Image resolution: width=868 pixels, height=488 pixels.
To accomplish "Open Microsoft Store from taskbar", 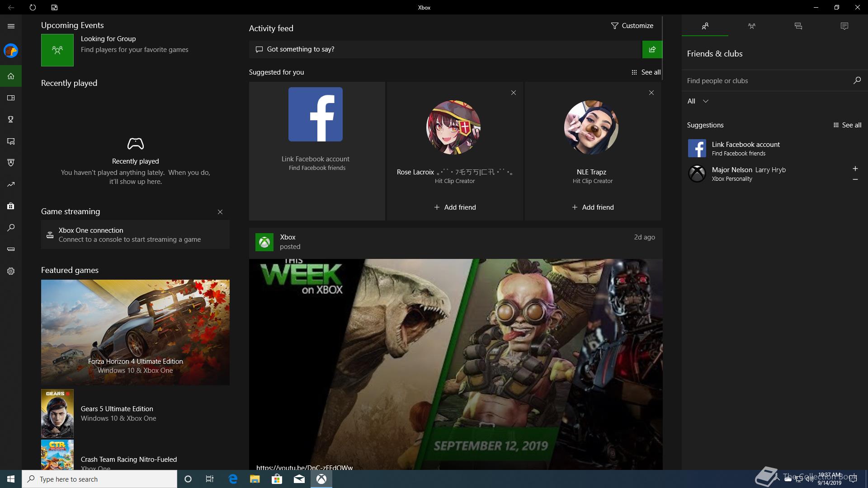I will tap(277, 479).
